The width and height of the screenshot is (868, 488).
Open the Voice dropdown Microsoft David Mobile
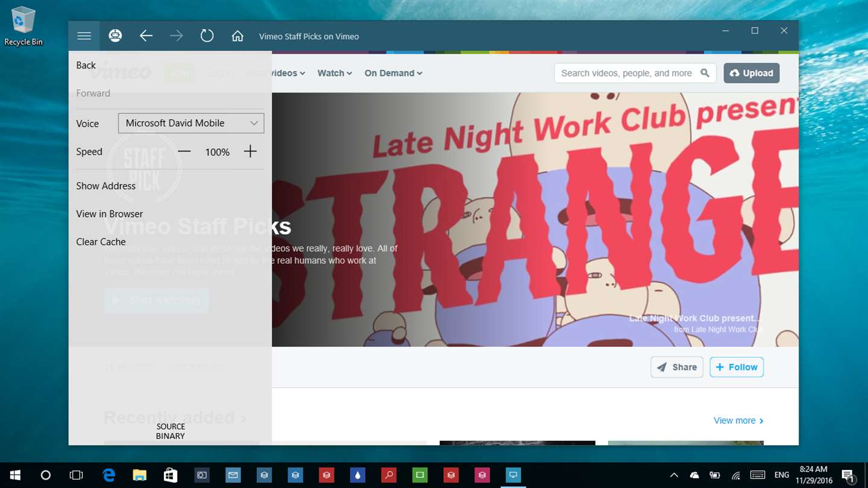191,123
